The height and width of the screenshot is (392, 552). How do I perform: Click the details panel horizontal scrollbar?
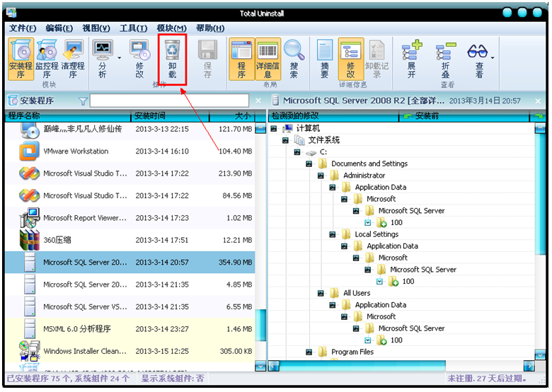(x=362, y=366)
